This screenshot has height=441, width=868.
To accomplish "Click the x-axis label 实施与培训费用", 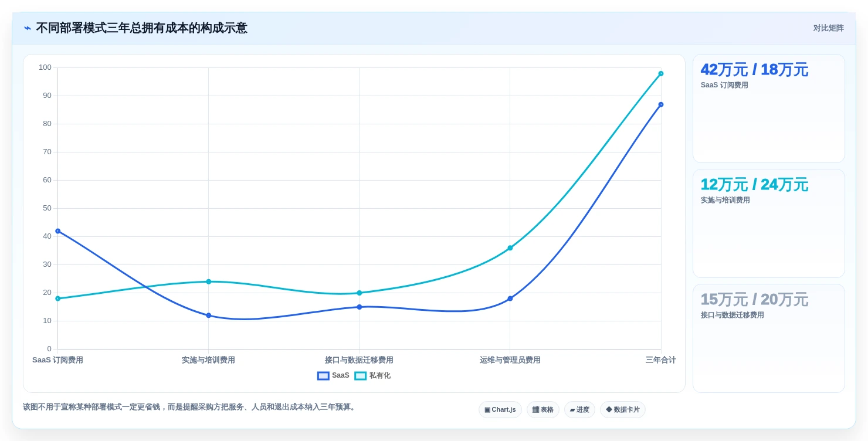I will (208, 360).
